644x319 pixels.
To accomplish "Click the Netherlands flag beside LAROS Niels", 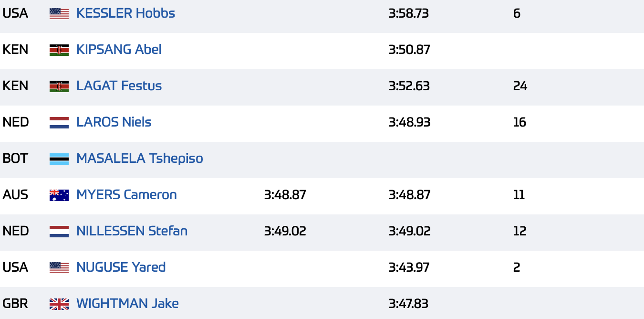I will pos(59,122).
